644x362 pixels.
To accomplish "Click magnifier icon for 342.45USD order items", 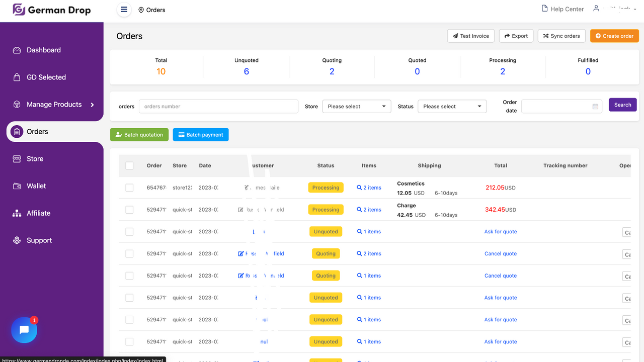I will pyautogui.click(x=359, y=210).
